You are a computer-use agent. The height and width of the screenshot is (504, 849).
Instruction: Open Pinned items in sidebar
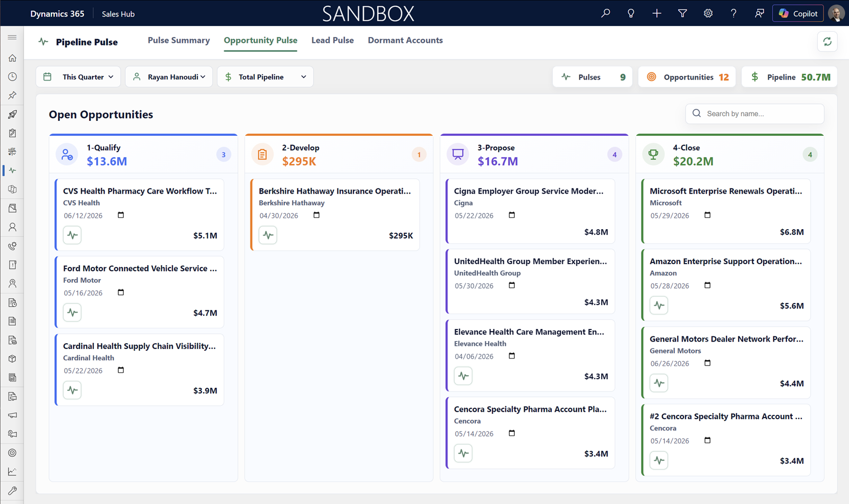pyautogui.click(x=12, y=95)
